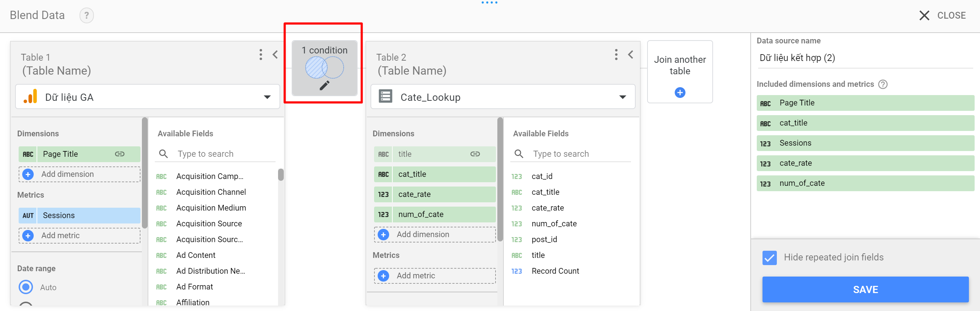Click link icon on title dimension

click(x=475, y=154)
